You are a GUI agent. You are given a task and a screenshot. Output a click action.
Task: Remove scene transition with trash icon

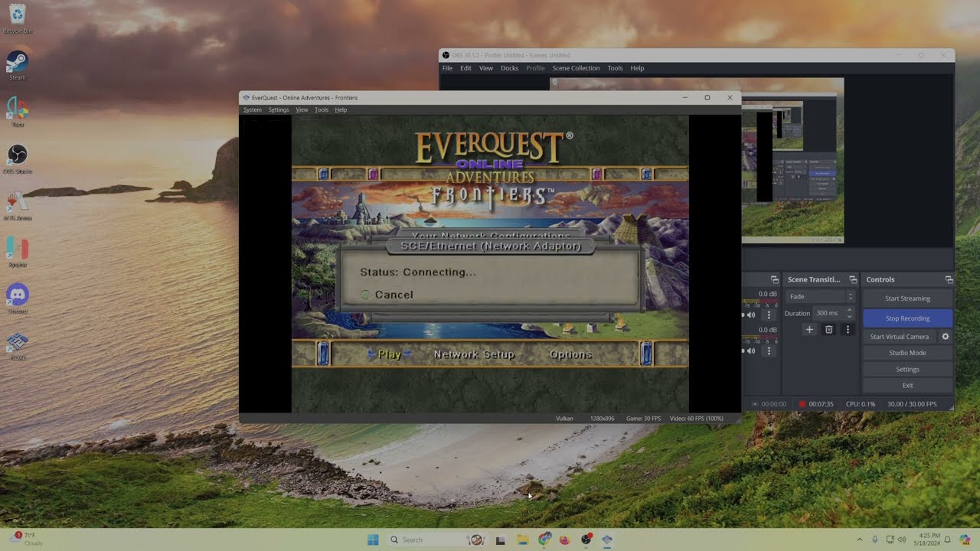(828, 329)
